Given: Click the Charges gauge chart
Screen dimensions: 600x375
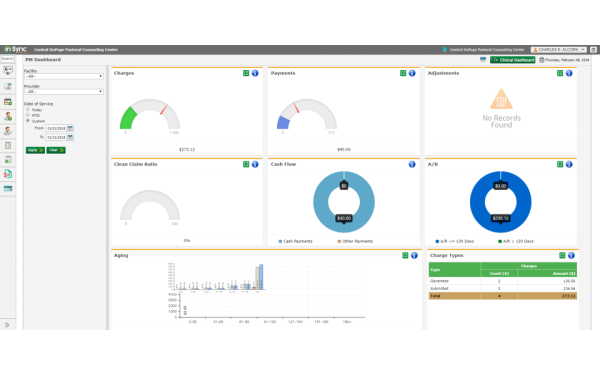Looking at the screenshot, I should pyautogui.click(x=150, y=114).
